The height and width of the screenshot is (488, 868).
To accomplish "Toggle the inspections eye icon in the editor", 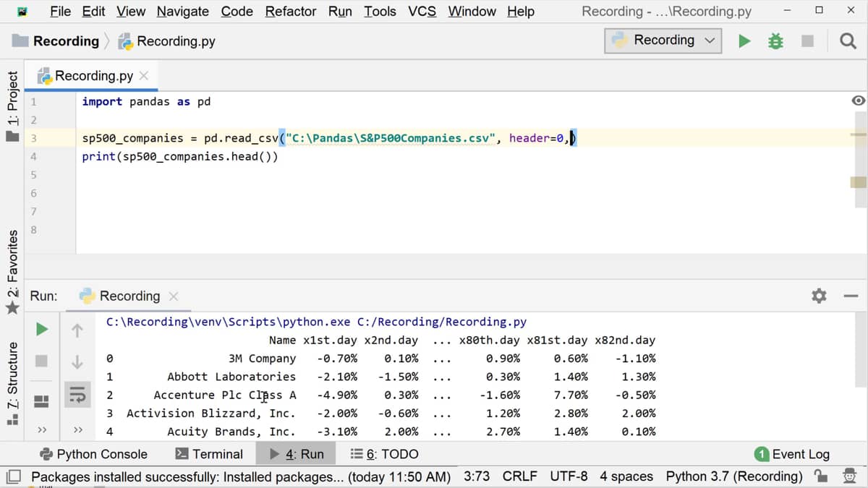I will click(859, 100).
